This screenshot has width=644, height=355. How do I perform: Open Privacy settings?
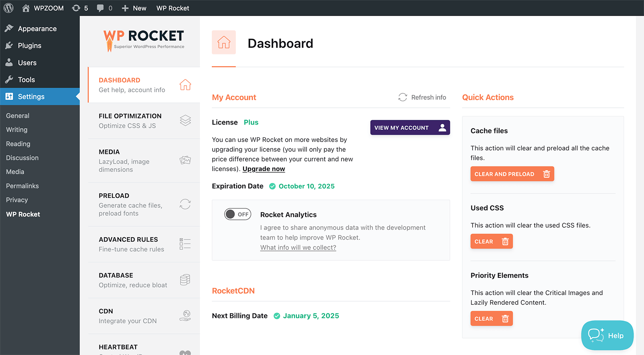point(17,200)
